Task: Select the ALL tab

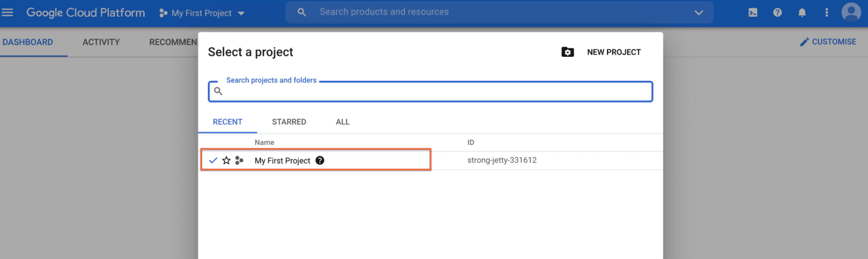Action: (x=342, y=122)
